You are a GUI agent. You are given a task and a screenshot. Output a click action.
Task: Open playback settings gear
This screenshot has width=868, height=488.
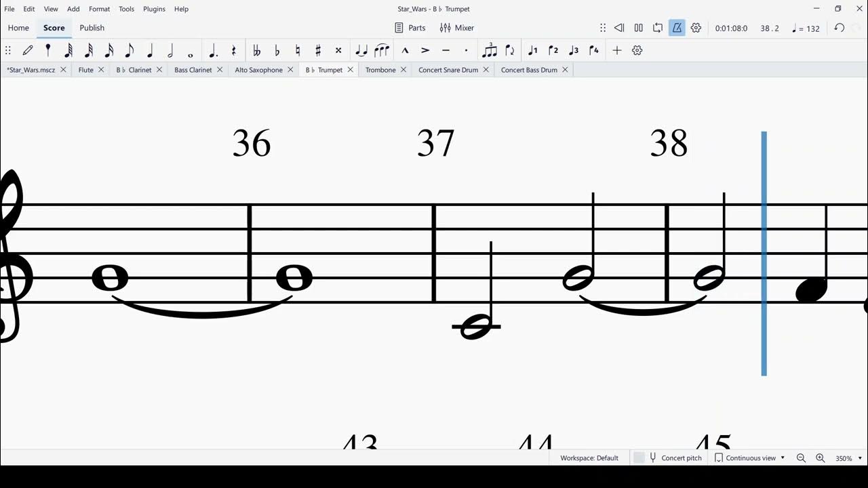pyautogui.click(x=696, y=28)
